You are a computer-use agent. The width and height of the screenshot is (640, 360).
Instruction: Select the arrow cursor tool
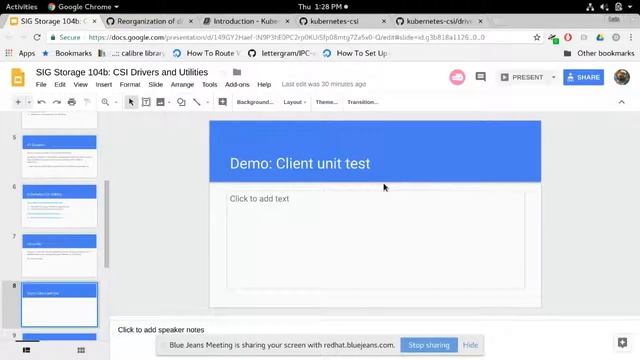click(x=131, y=102)
